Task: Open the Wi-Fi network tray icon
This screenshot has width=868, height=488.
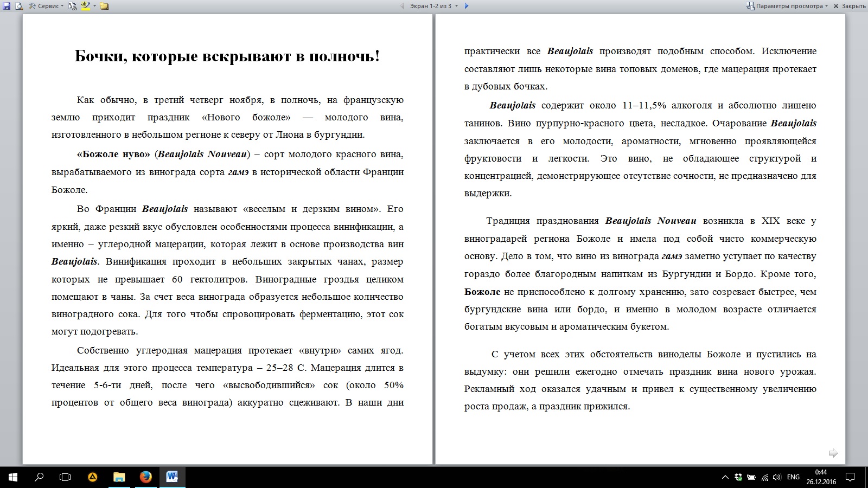Action: pos(765,477)
